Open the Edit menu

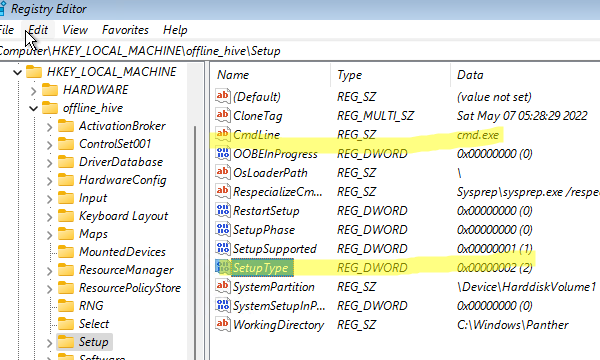38,30
